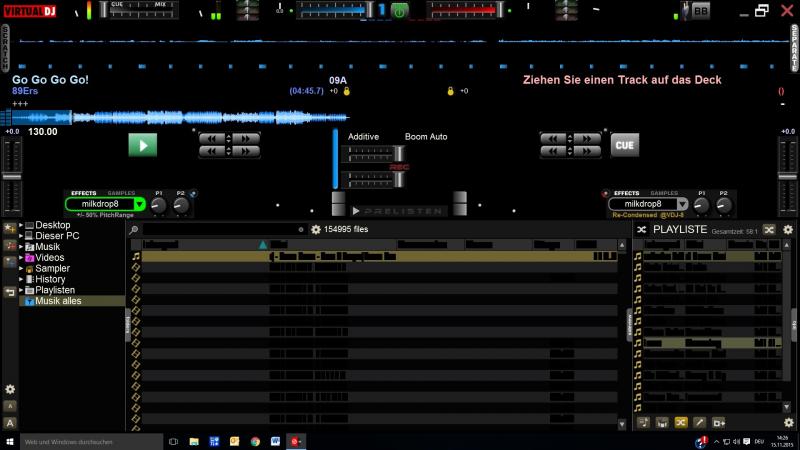The width and height of the screenshot is (800, 450).
Task: Click the green power button in mixer header
Action: point(399,11)
